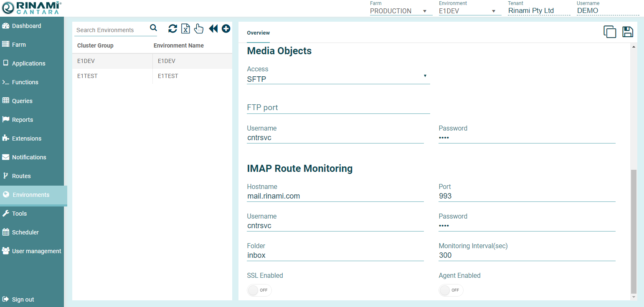Click Sign out
644x307 pixels.
pos(23,299)
